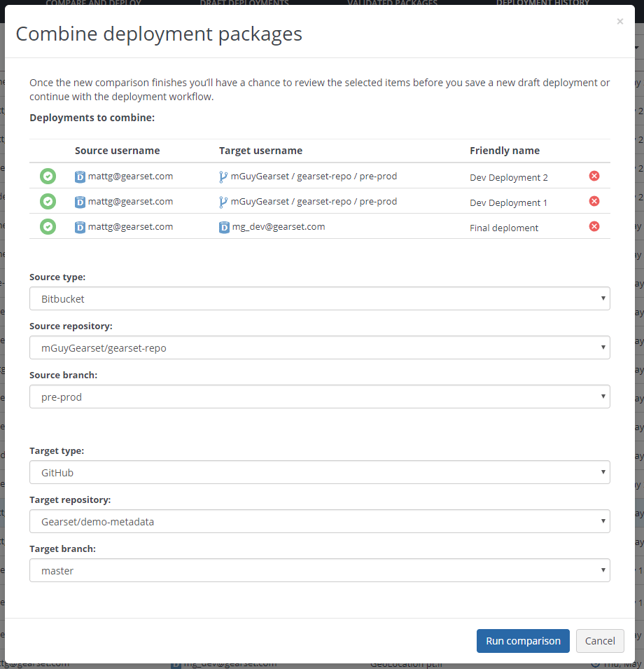Click green check icon for Dev Deployment 2
The image size is (644, 669).
pos(48,177)
